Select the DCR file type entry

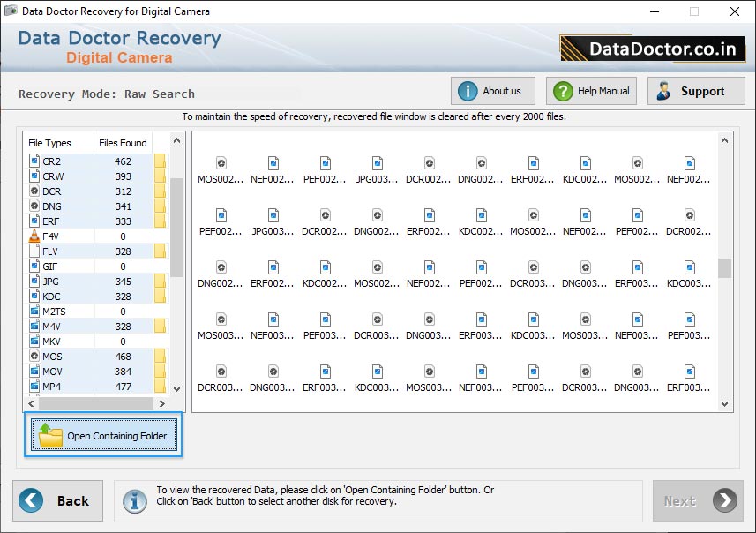(51, 191)
